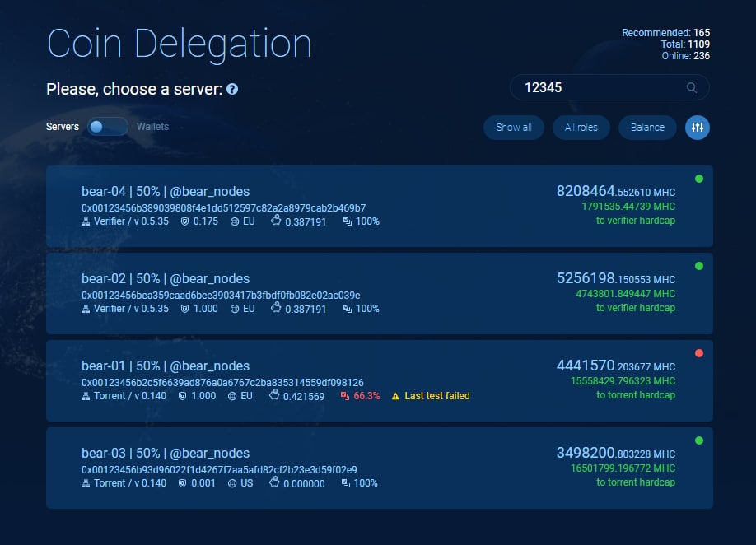
Task: Click bear-01 reward value 0.421569
Action: [x=304, y=397]
